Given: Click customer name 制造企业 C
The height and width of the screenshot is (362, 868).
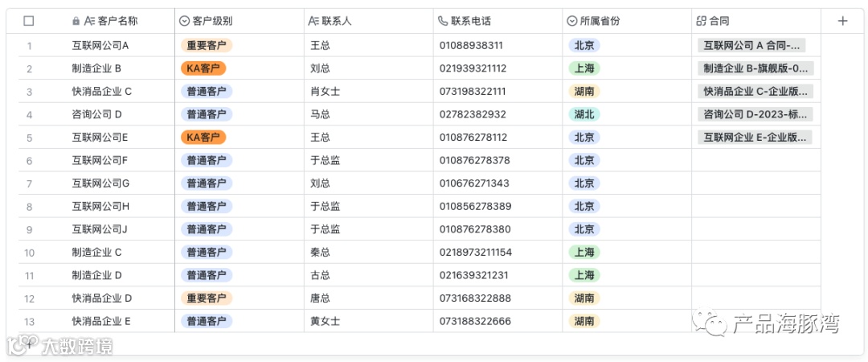Looking at the screenshot, I should [x=96, y=253].
